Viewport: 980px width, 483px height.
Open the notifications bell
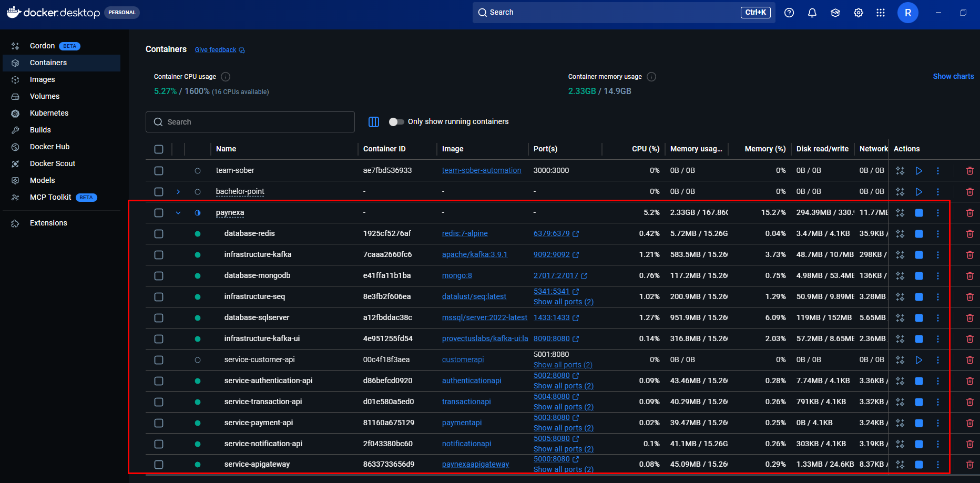point(812,13)
